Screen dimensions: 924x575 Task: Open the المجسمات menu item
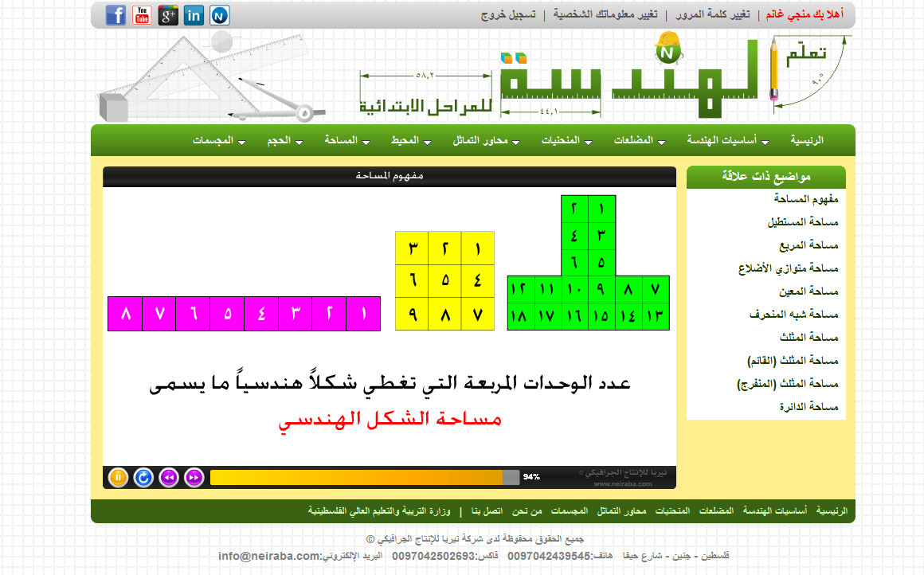pyautogui.click(x=218, y=140)
